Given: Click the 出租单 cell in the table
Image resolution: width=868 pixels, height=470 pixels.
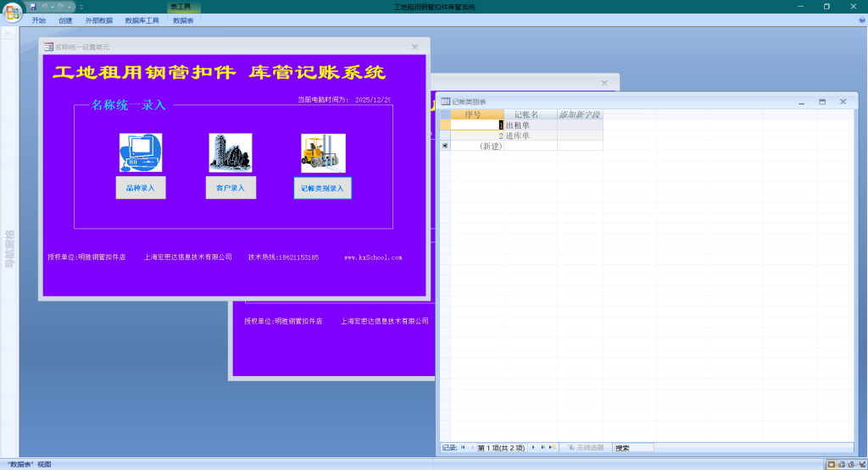Looking at the screenshot, I should (530, 125).
